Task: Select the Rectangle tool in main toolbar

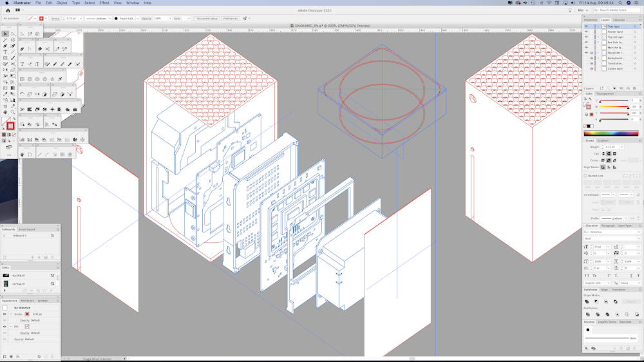Action: click(5, 58)
